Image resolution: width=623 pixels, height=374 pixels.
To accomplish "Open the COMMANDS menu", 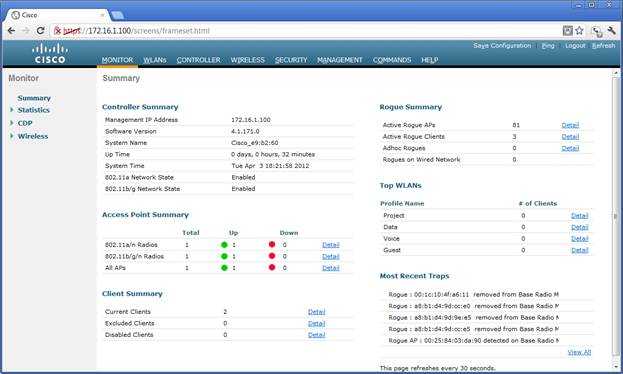I will click(392, 60).
